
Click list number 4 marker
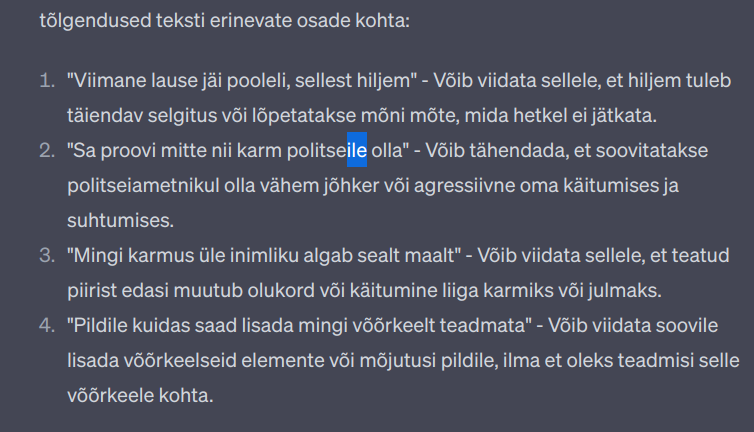[x=48, y=327]
